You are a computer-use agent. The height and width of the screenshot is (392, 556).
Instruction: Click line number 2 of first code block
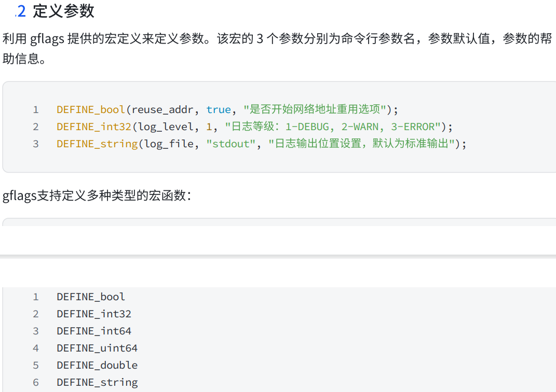[35, 127]
